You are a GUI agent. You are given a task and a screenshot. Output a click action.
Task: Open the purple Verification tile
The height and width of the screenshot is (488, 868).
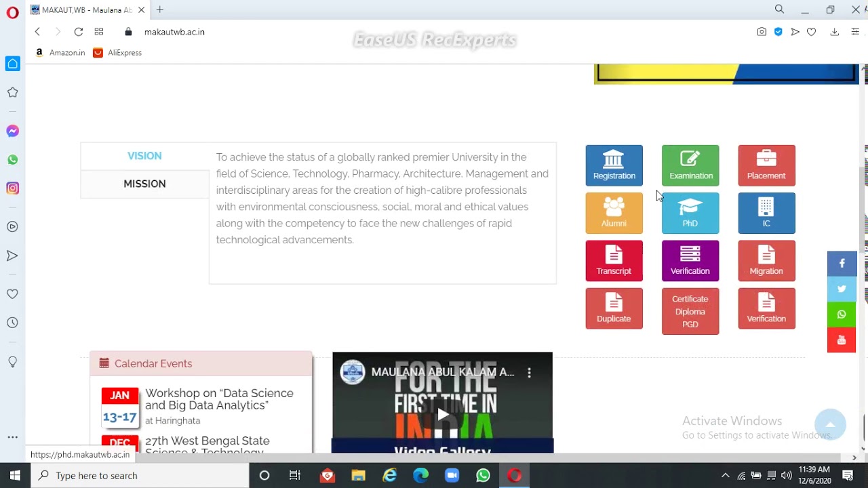[x=690, y=260]
